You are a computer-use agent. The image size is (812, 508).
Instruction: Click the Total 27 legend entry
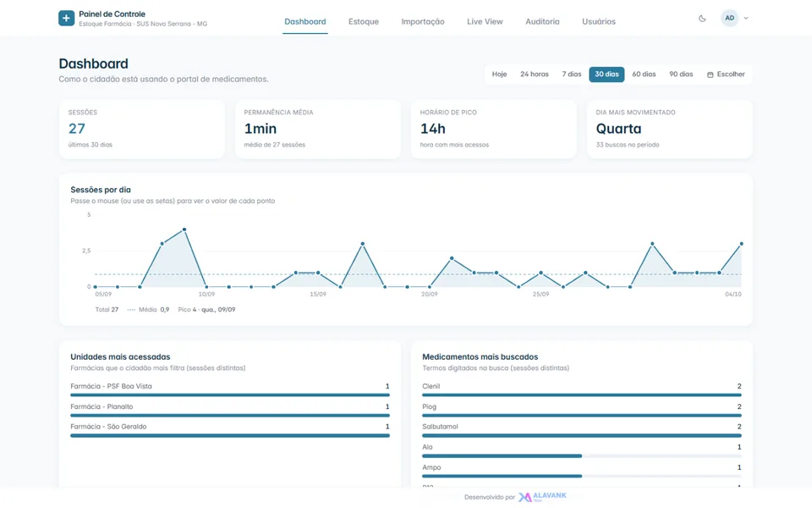click(107, 310)
